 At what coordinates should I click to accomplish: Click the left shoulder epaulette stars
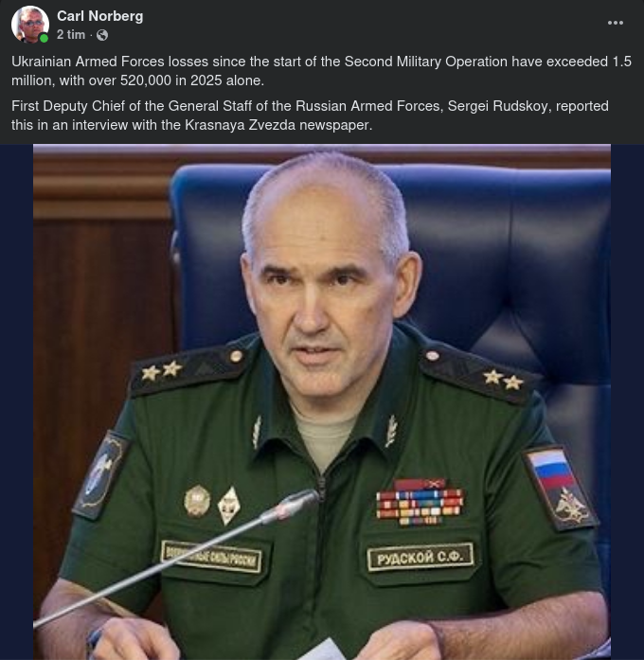click(x=162, y=370)
